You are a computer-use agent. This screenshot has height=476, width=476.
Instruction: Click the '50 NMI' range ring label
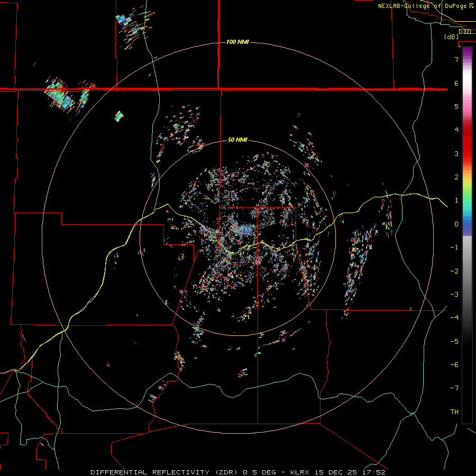[x=237, y=140]
